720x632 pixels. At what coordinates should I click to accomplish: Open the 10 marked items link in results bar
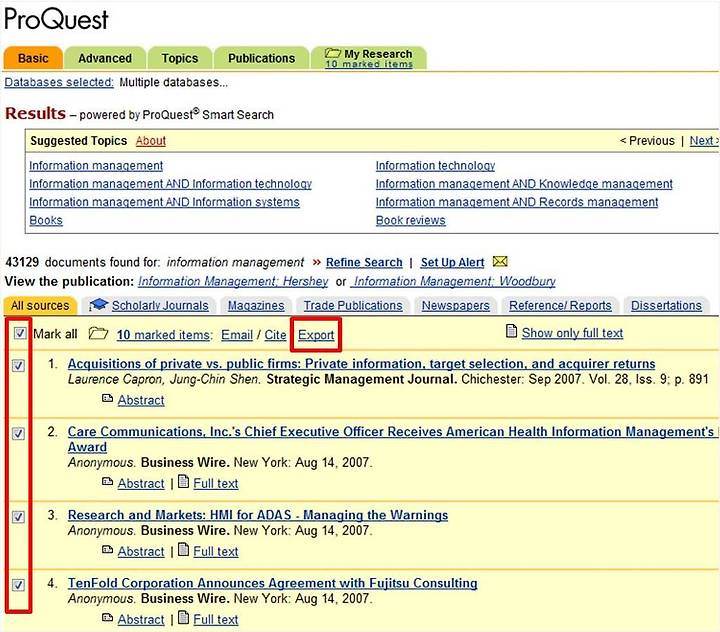tap(164, 335)
